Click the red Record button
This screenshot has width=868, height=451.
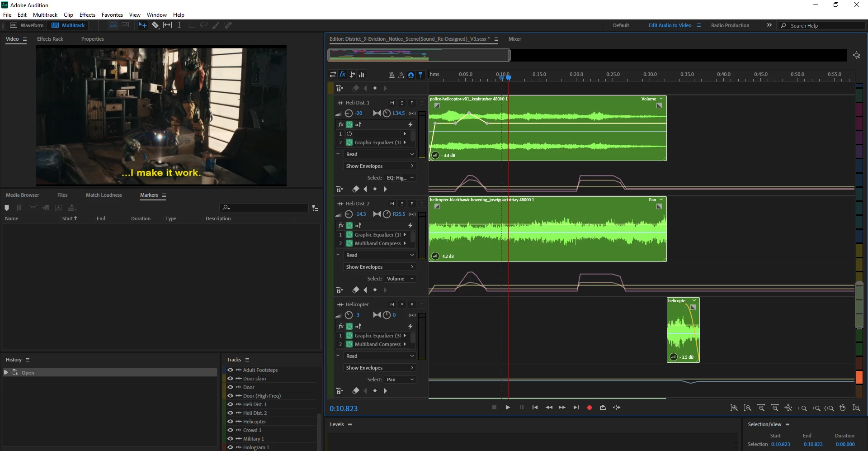(x=589, y=408)
